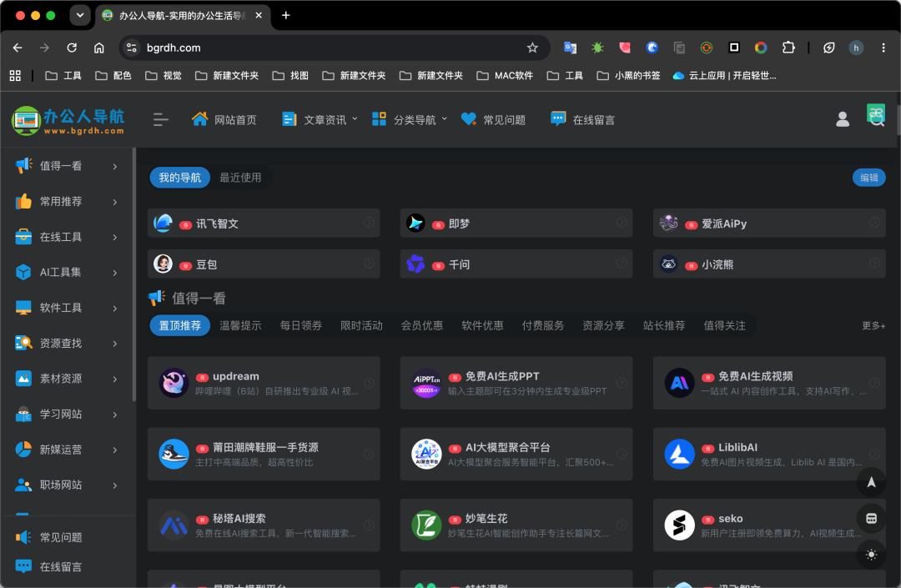The image size is (901, 588).
Task: Select the 温馨提示 tab
Action: click(x=240, y=325)
